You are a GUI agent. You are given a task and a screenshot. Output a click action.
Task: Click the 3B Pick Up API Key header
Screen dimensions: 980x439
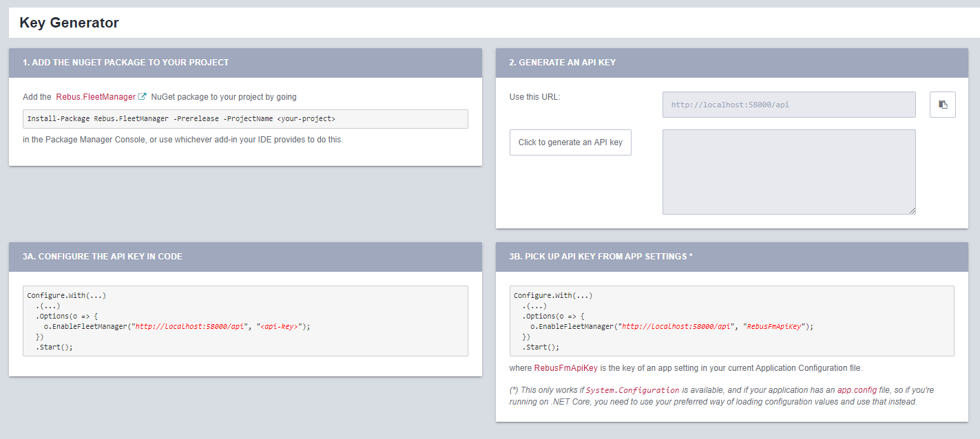(732, 257)
